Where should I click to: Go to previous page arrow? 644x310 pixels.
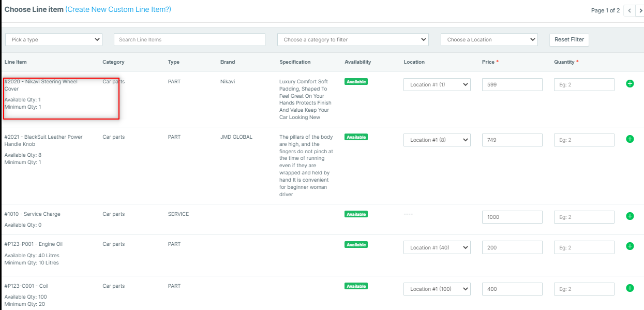click(x=629, y=10)
